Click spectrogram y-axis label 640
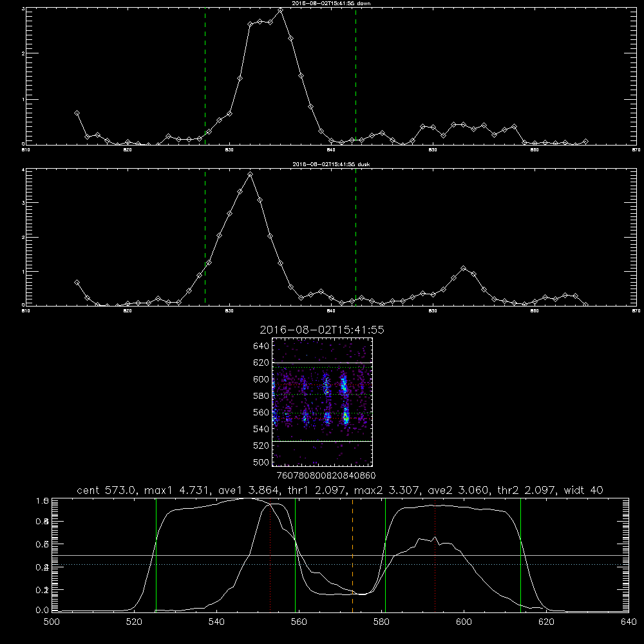This screenshot has width=644, height=644. (261, 346)
